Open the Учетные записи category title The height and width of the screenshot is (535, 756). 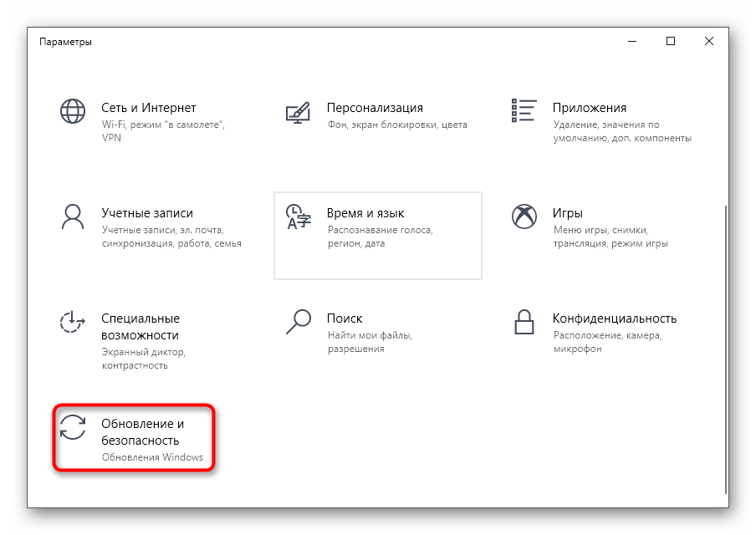pos(147,213)
